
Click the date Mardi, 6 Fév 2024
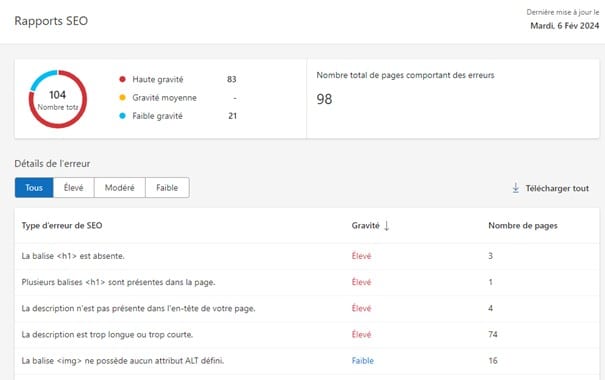coord(564,26)
